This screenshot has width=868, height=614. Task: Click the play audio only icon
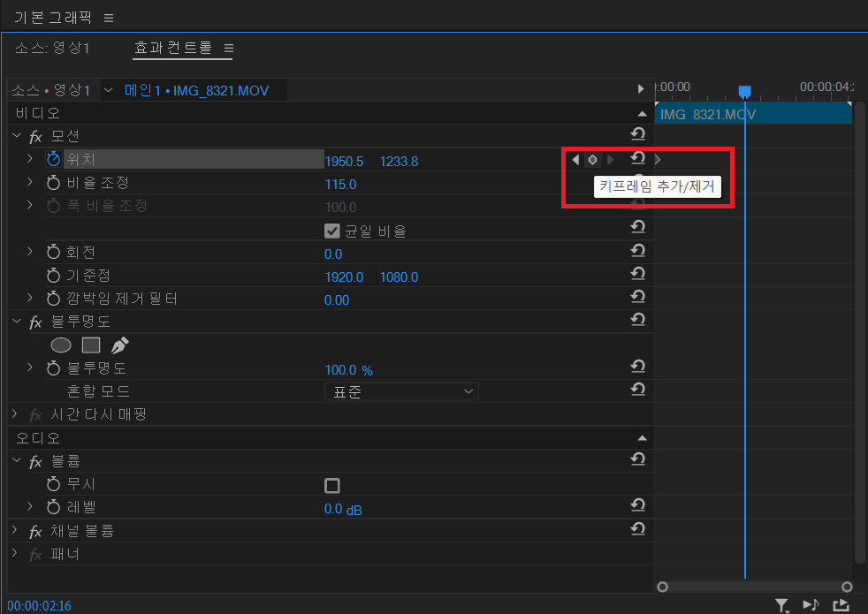pos(811,605)
